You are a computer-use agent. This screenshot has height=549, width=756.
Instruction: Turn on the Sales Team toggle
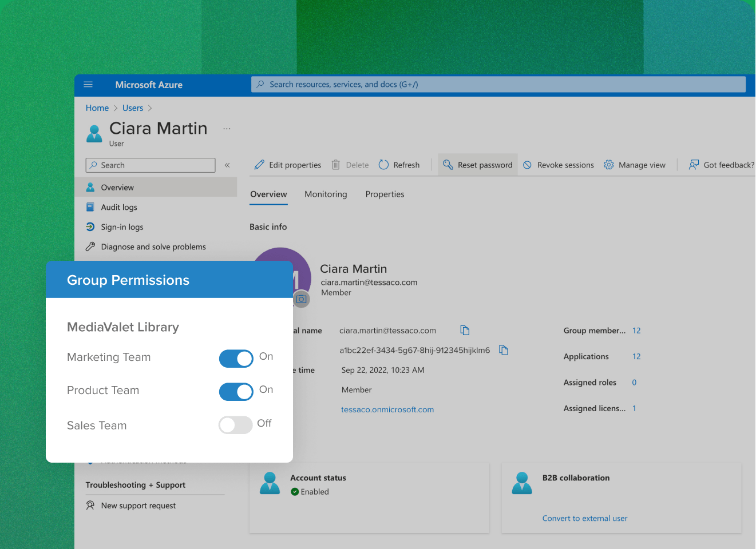point(235,425)
